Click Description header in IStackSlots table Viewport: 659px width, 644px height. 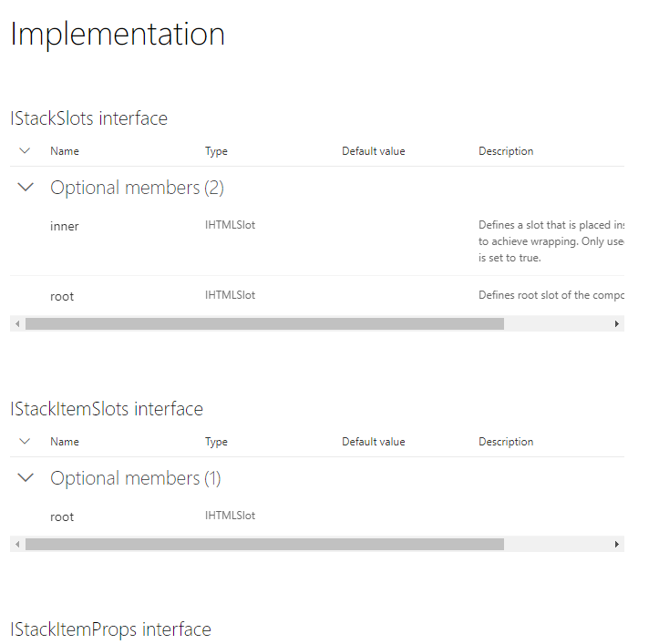506,151
